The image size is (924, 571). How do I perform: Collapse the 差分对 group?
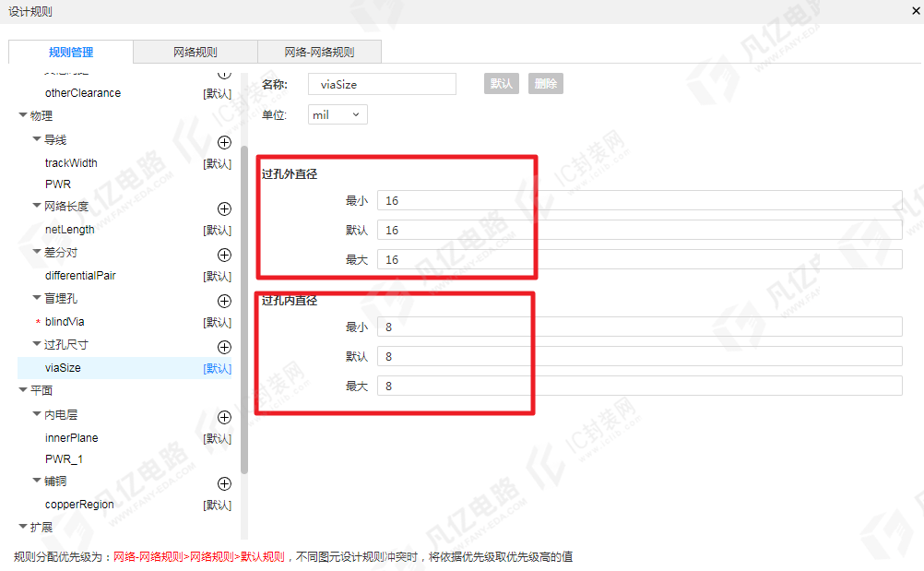tap(37, 252)
